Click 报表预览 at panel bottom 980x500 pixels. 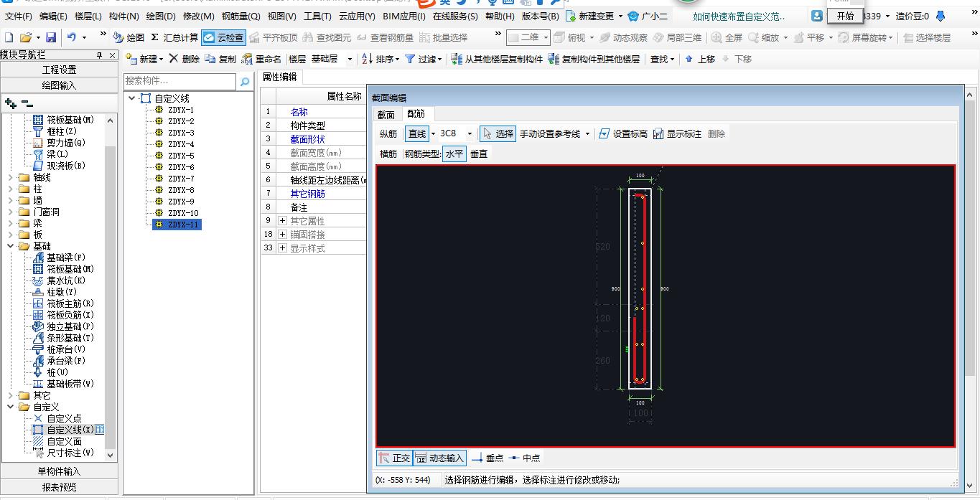(59, 487)
